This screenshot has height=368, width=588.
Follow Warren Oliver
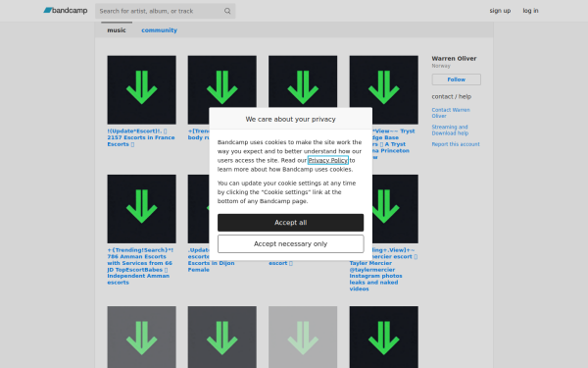tap(456, 79)
